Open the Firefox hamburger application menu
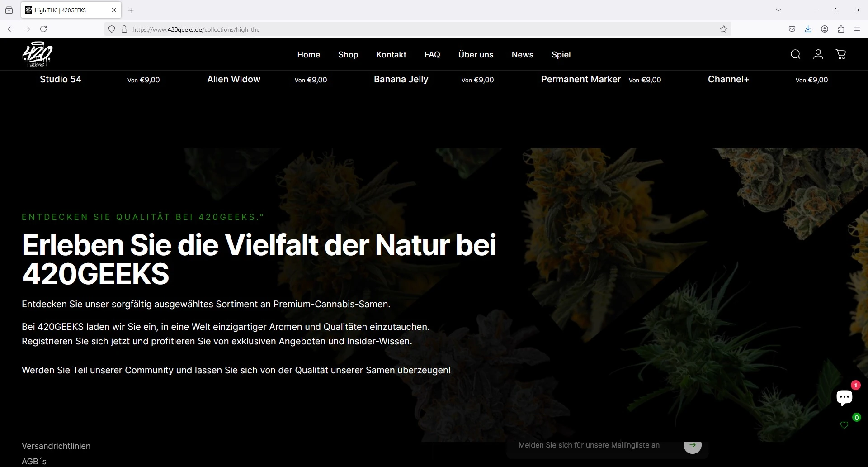This screenshot has height=467, width=868. coord(857,29)
